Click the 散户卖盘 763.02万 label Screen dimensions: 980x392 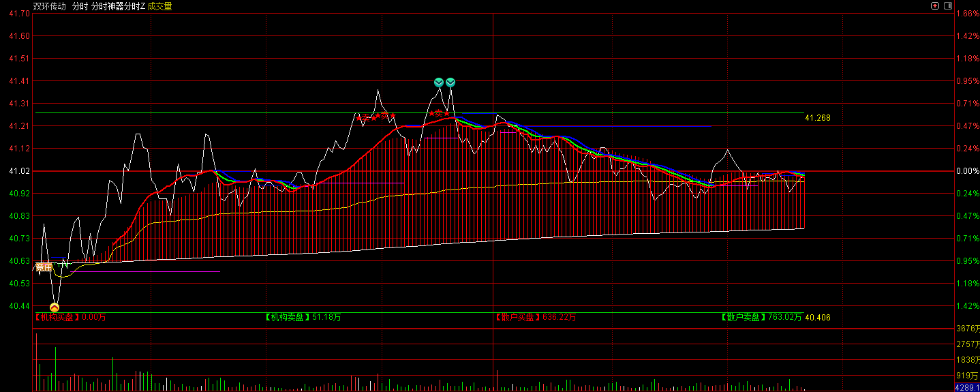coord(761,317)
